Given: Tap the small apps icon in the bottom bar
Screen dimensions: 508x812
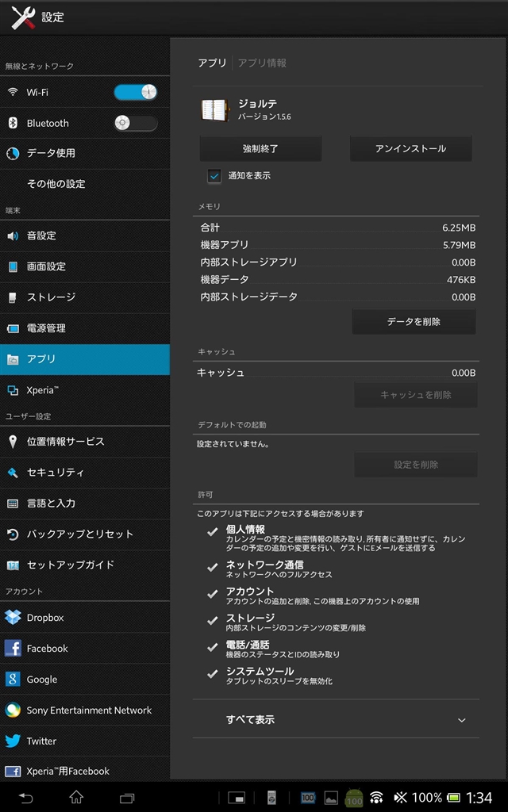Looking at the screenshot, I should (237, 798).
